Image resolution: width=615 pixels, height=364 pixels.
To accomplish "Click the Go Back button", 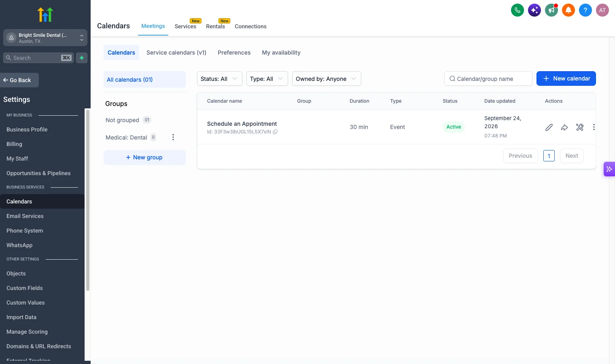I will (19, 80).
